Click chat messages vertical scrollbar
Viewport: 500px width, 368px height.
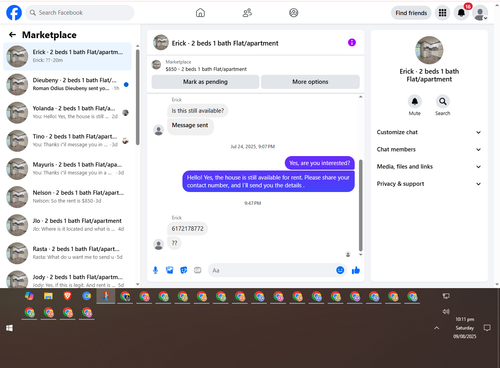(x=360, y=205)
